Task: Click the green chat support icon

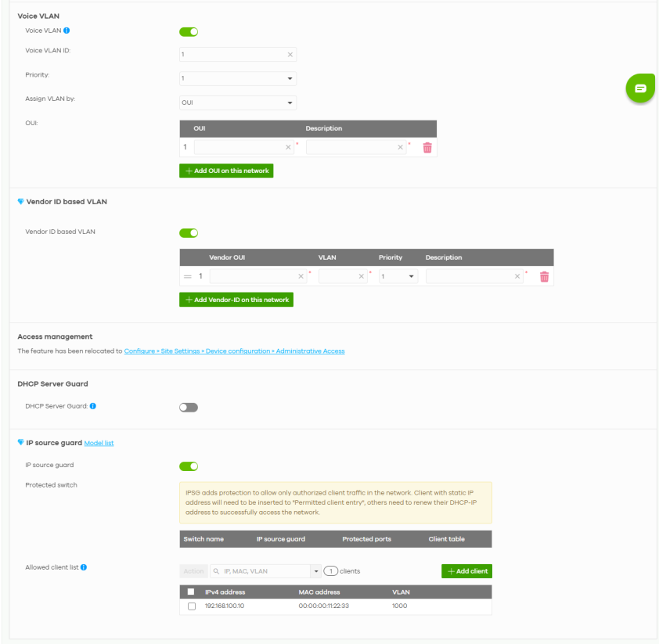Action: click(640, 88)
